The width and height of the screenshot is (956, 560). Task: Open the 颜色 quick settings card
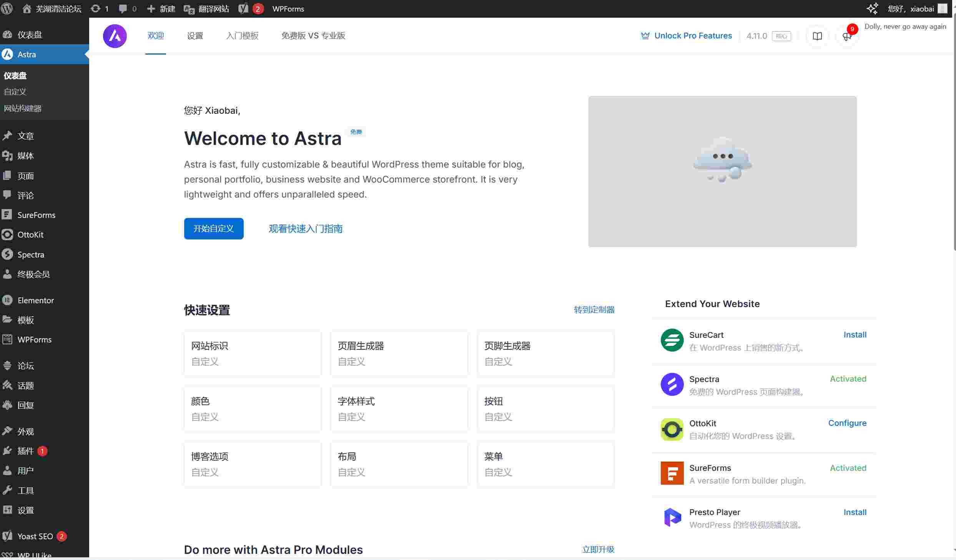253,409
